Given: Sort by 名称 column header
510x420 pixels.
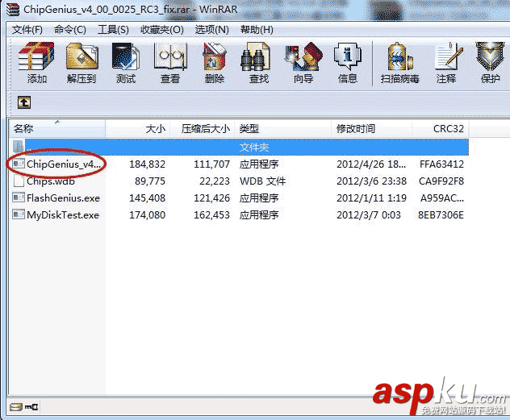Looking at the screenshot, I should pyautogui.click(x=57, y=129).
